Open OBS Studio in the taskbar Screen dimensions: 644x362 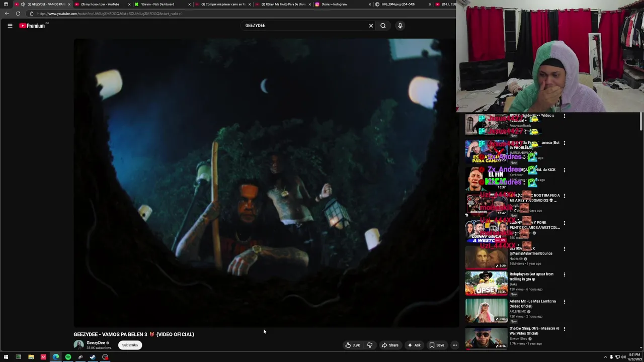105,357
